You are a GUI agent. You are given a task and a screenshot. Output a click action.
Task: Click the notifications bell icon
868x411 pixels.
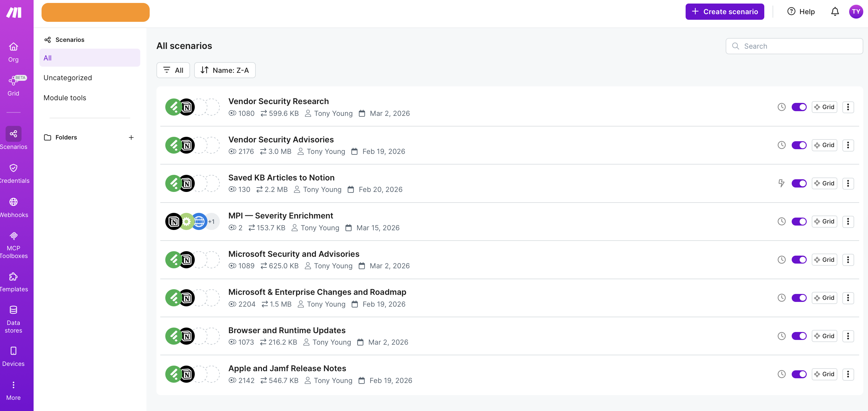(835, 12)
